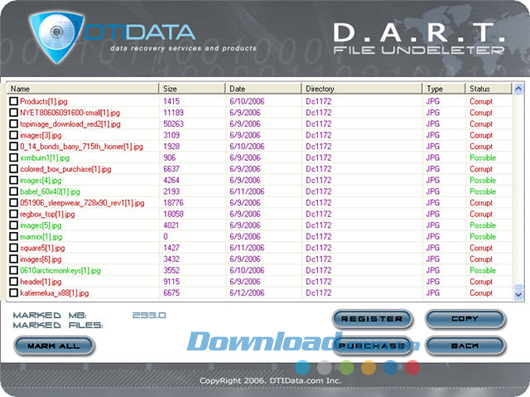Sort by Status column header
The height and width of the screenshot is (397, 530).
point(489,89)
